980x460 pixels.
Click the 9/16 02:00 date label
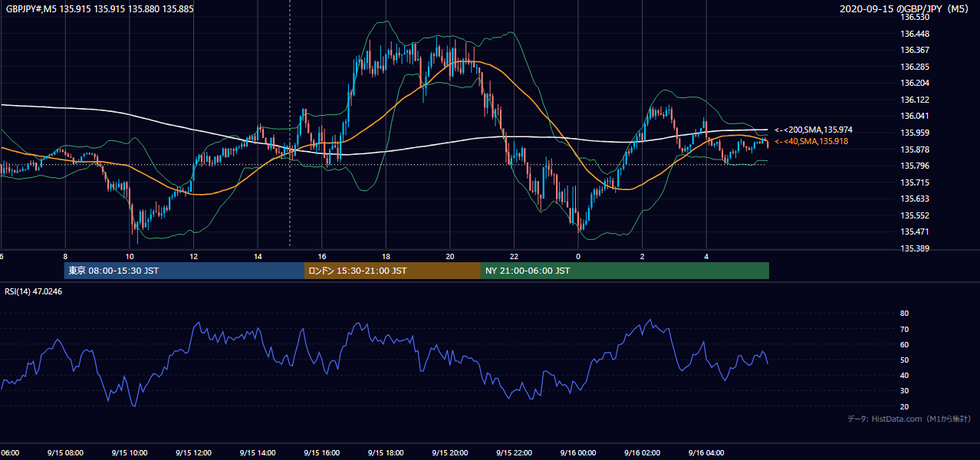coord(643,452)
